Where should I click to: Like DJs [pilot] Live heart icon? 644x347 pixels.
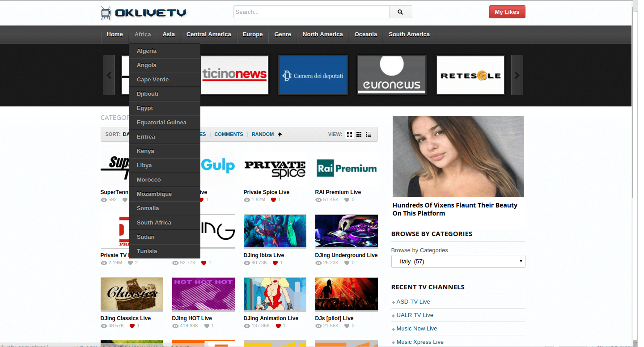pos(347,326)
